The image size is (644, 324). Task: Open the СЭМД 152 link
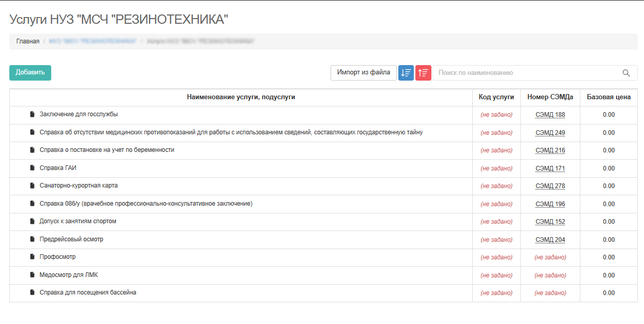(549, 221)
